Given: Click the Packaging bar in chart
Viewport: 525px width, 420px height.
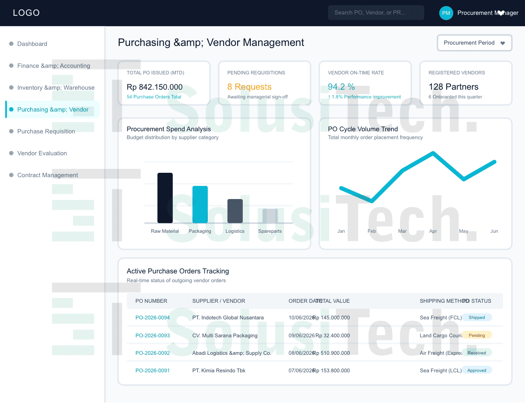Looking at the screenshot, I should pyautogui.click(x=200, y=204).
